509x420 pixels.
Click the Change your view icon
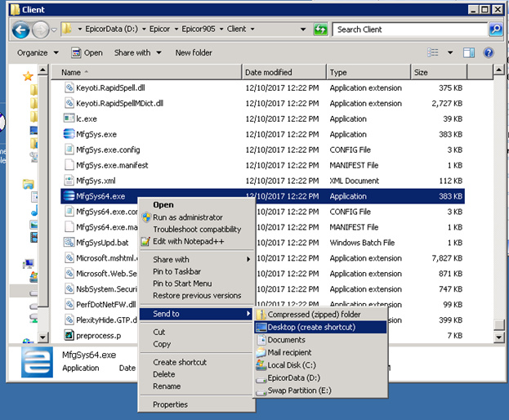[433, 52]
